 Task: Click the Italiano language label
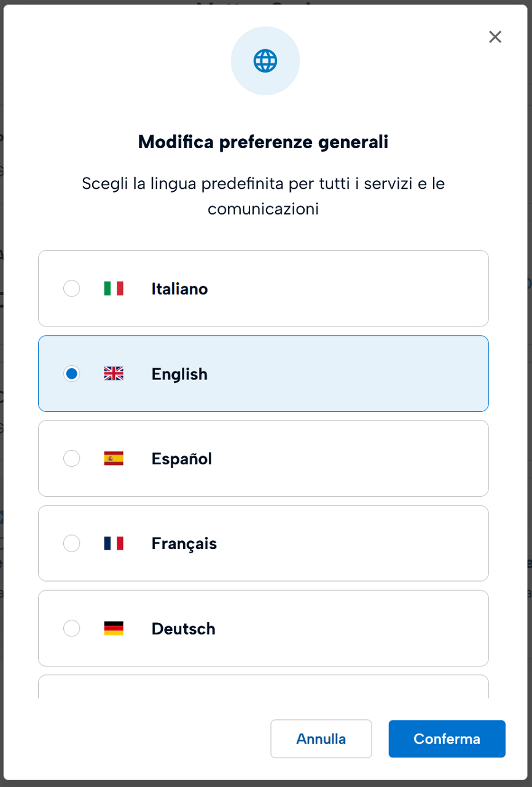click(179, 288)
